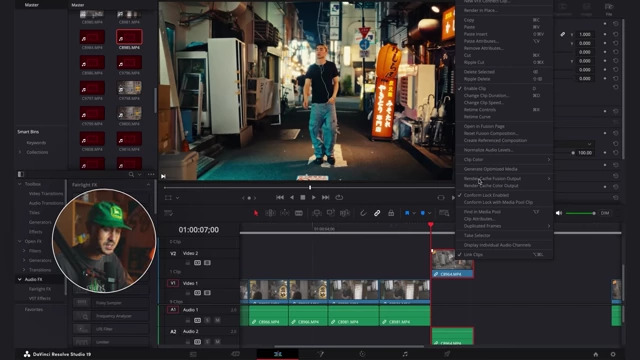Toggle Enable Clip in context menu
The width and height of the screenshot is (640, 360).
[475, 89]
